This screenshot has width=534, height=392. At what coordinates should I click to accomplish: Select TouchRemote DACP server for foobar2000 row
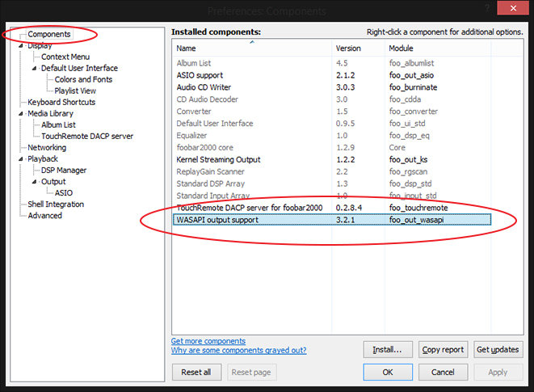(x=332, y=208)
